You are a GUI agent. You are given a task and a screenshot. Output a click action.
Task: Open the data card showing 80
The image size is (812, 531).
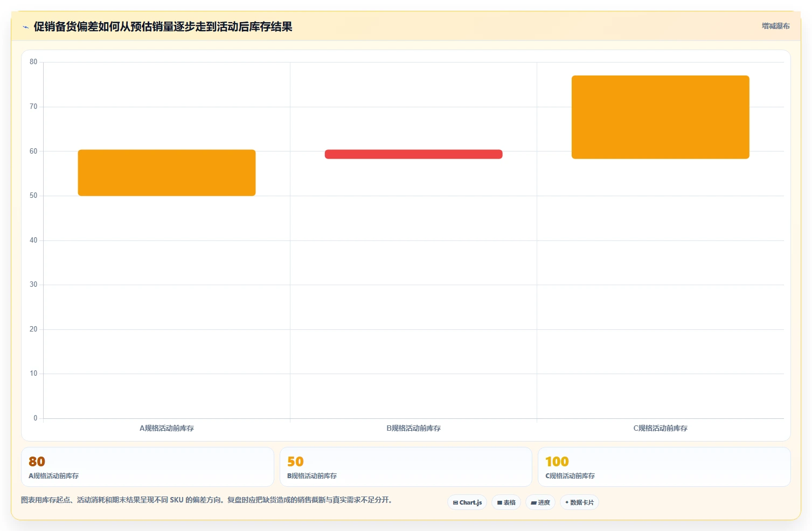147,467
